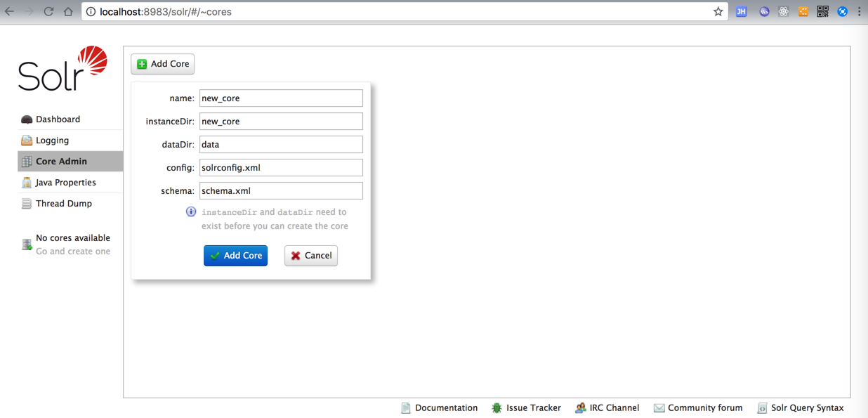Viewport: 868px width, 418px height.
Task: Open the orange extension icon
Action: coord(803,12)
